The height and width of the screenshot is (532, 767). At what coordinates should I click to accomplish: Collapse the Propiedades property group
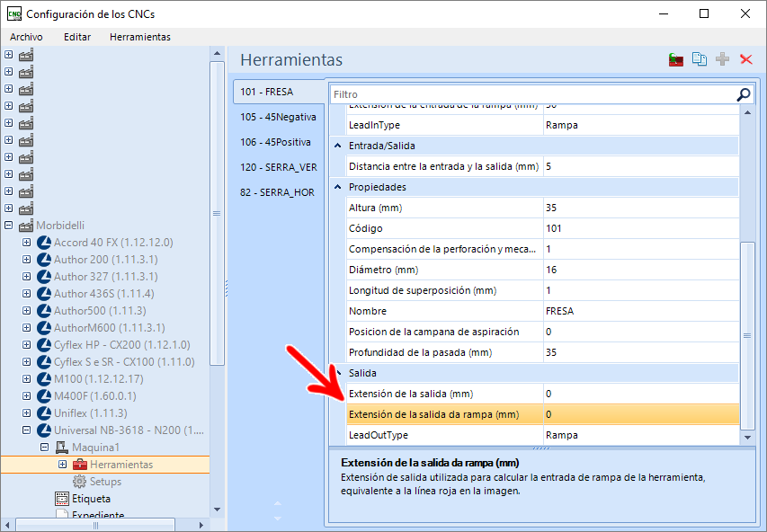coord(337,187)
